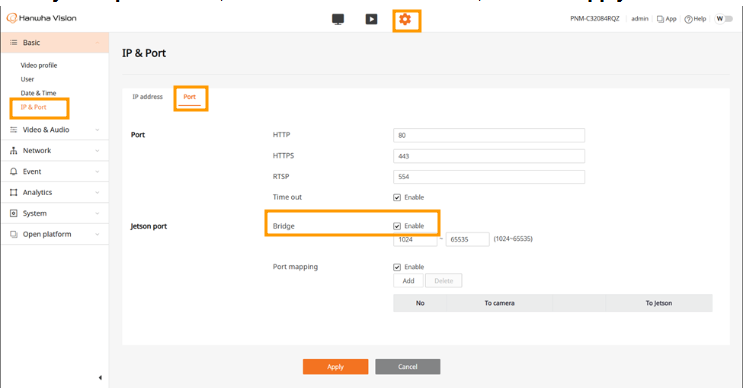Click the Jetson port section label

tap(149, 226)
